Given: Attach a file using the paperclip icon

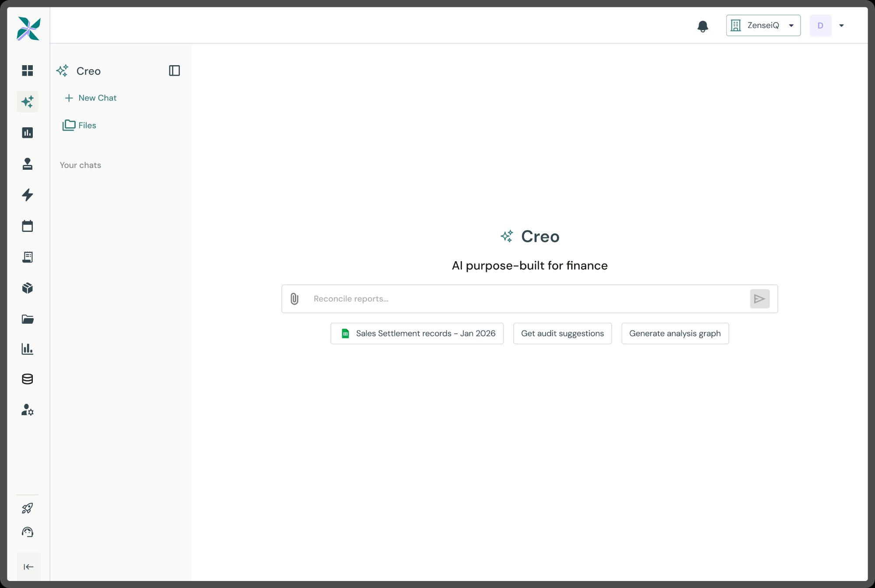Looking at the screenshot, I should [x=294, y=299].
